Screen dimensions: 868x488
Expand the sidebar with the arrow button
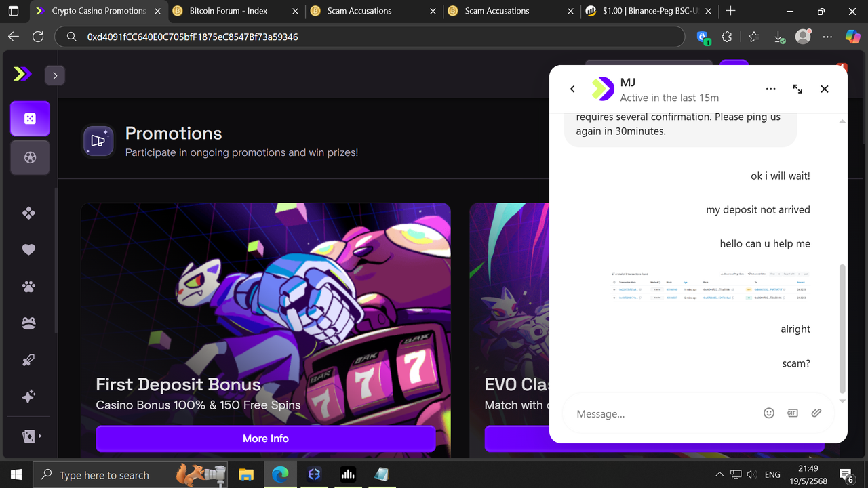coord(55,75)
